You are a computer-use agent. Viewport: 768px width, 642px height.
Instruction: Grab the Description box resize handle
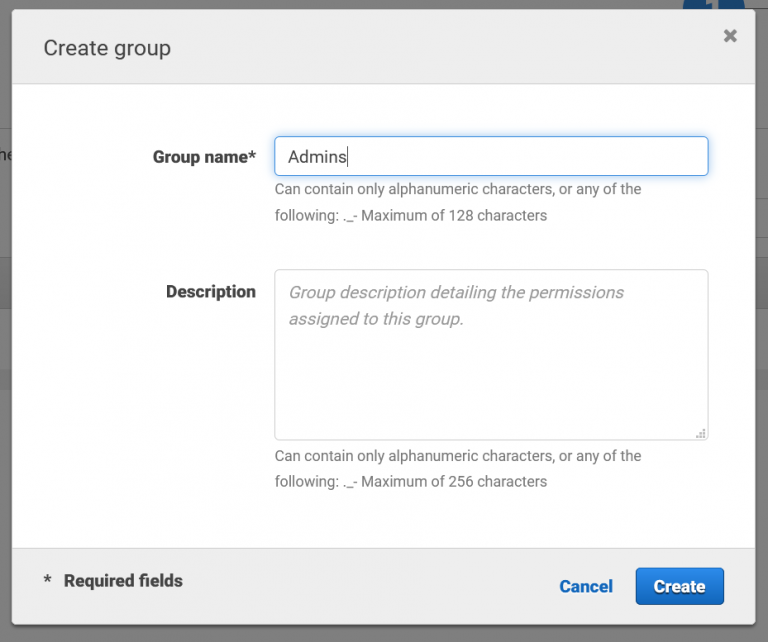point(701,433)
